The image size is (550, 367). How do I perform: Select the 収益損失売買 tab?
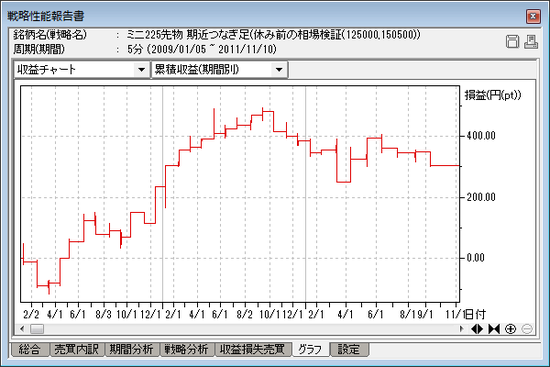(x=253, y=349)
